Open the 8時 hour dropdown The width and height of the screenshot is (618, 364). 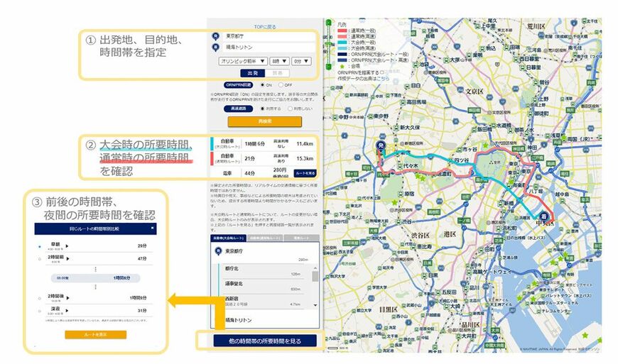[279, 62]
